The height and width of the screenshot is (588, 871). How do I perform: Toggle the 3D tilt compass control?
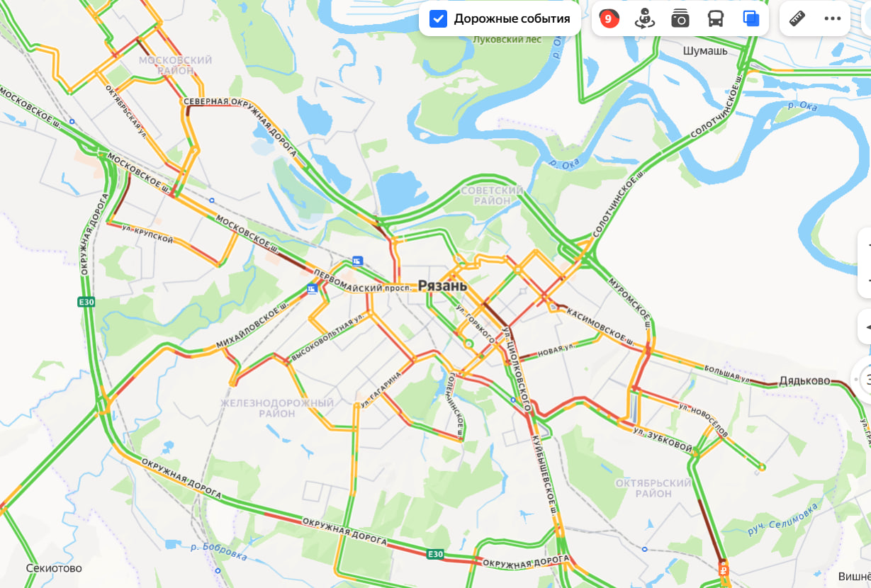coord(865,380)
